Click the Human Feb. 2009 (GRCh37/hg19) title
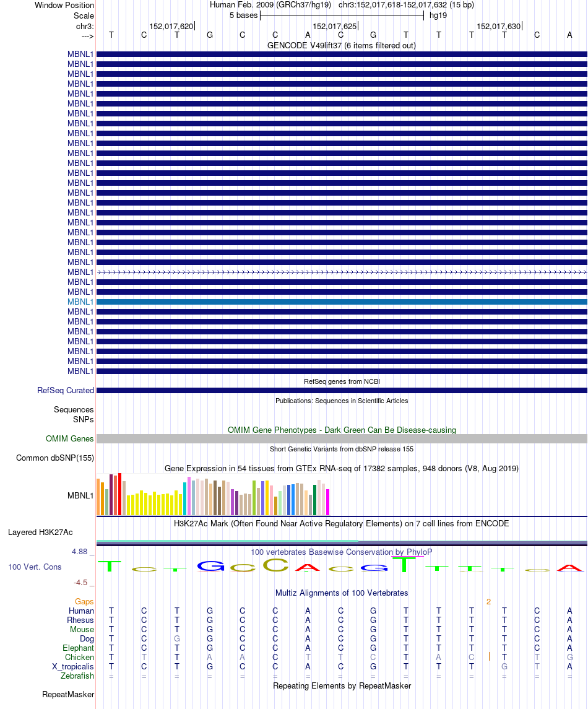588x709 pixels. [x=270, y=5]
